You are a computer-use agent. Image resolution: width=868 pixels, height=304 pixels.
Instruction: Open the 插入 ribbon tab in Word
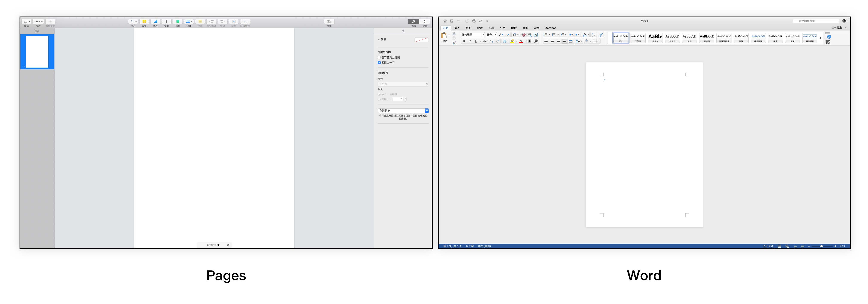(457, 28)
